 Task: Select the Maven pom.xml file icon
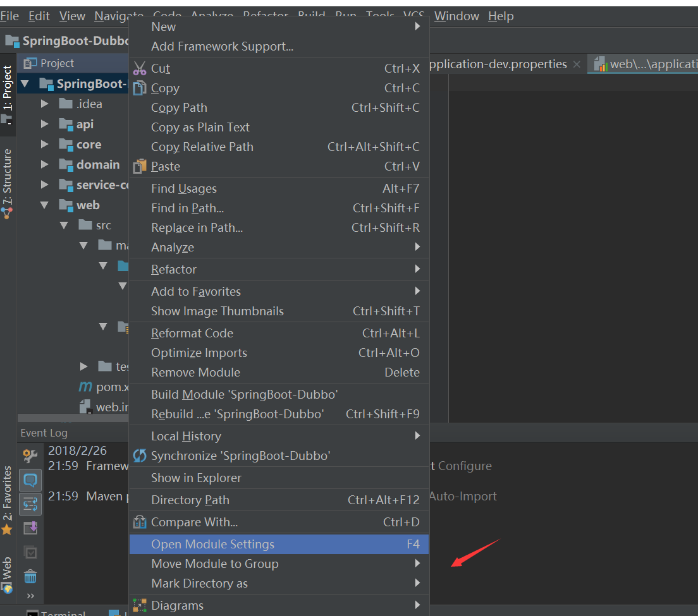pos(86,387)
